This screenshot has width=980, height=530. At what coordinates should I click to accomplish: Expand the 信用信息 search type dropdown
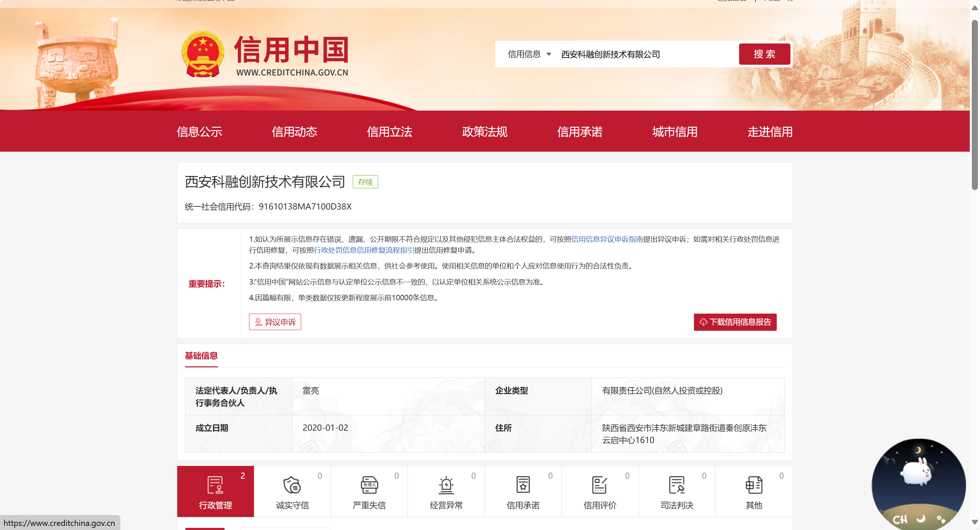coord(529,54)
